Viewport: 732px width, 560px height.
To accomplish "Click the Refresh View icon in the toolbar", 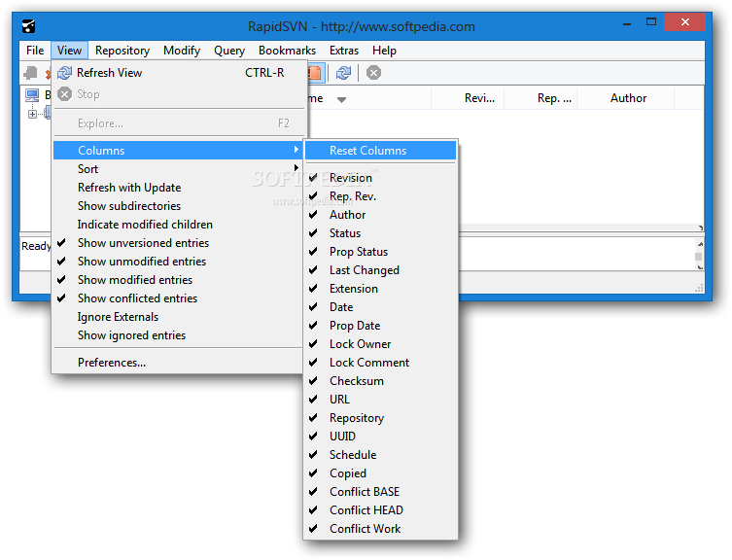I will (x=343, y=73).
